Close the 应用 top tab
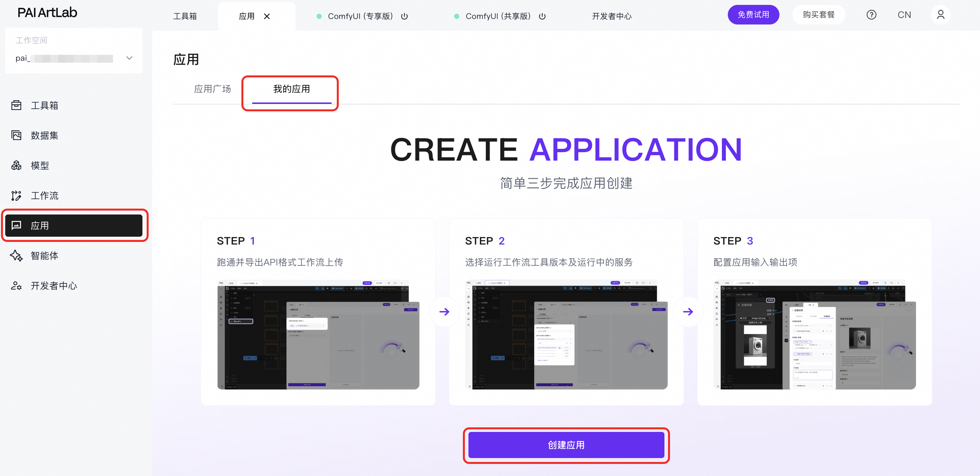The height and width of the screenshot is (476, 980). click(x=267, y=16)
